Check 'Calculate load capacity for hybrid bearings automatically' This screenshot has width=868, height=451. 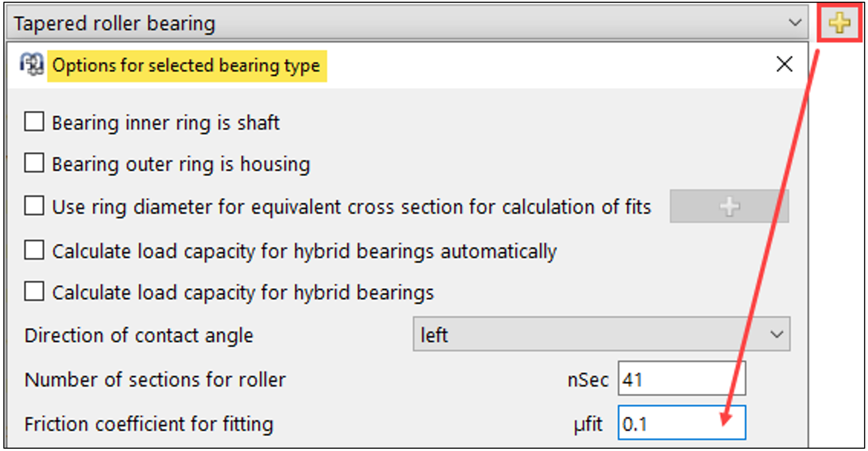coord(34,251)
